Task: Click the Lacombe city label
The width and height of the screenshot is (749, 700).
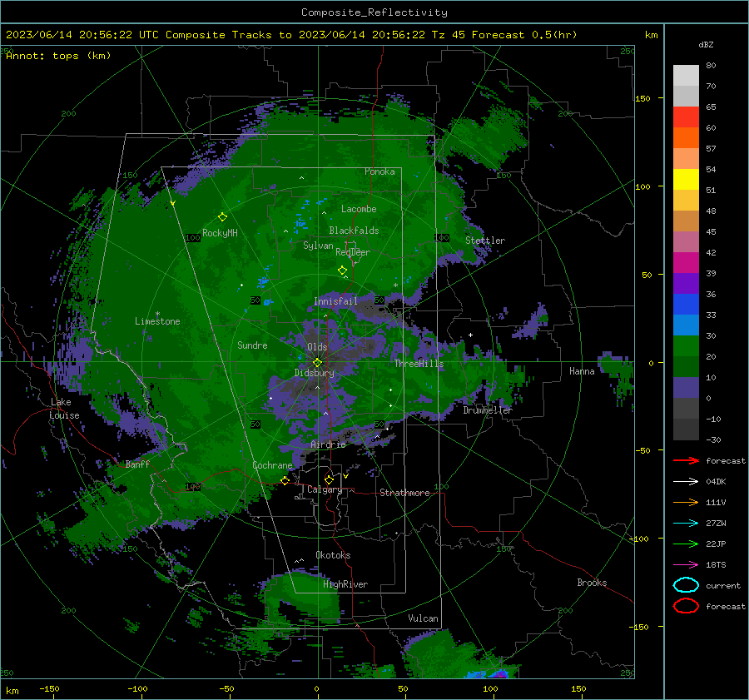Action: (359, 209)
